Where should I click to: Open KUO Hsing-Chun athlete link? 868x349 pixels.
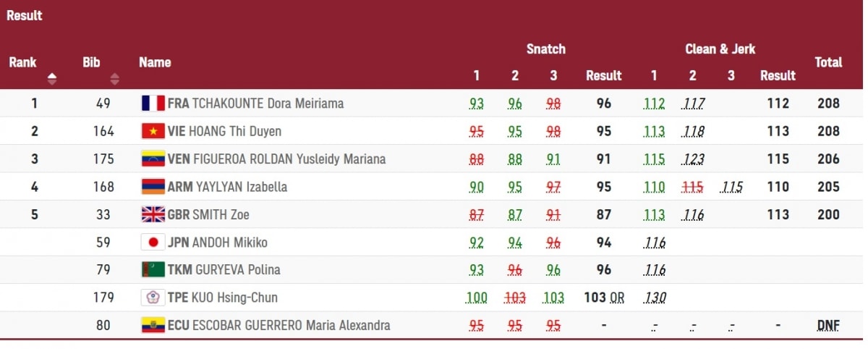(x=234, y=298)
